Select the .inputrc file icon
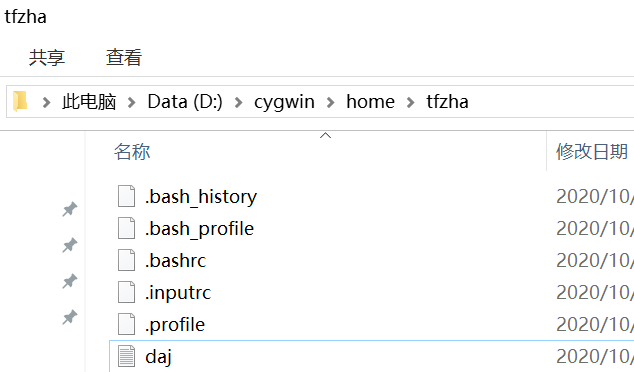Image resolution: width=634 pixels, height=372 pixels. coord(127,292)
